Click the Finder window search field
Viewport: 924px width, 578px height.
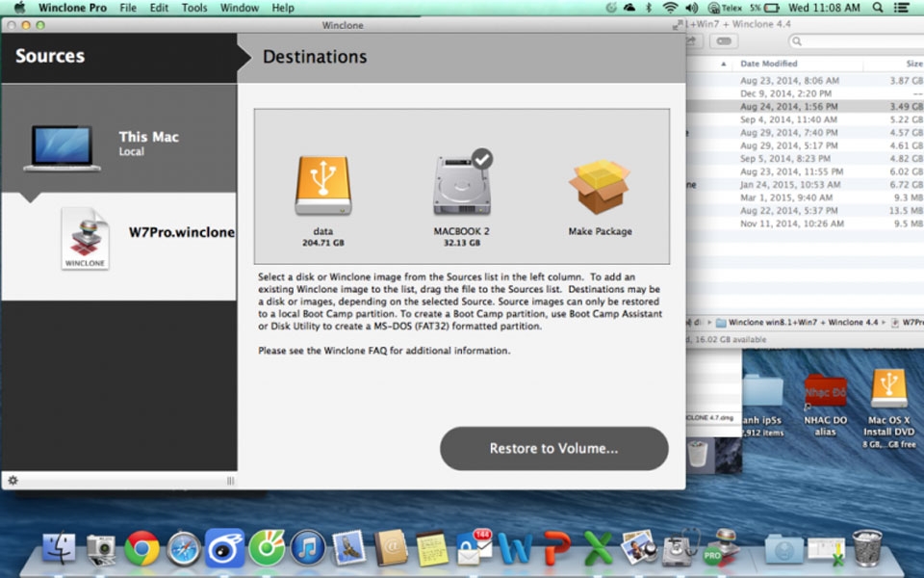[856, 40]
